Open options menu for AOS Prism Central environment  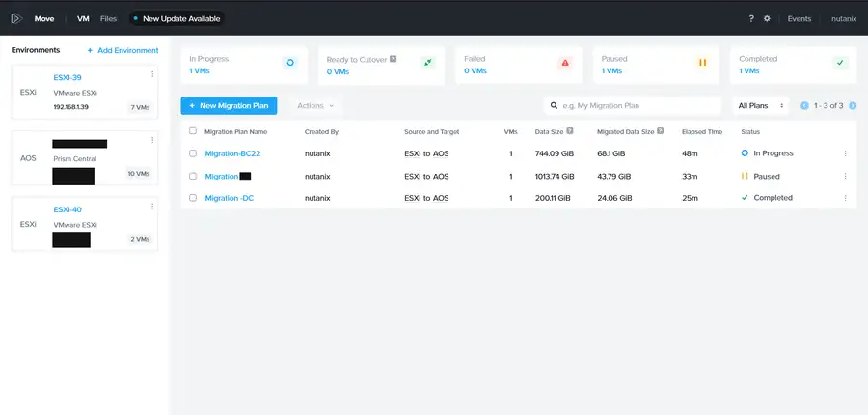coord(152,140)
